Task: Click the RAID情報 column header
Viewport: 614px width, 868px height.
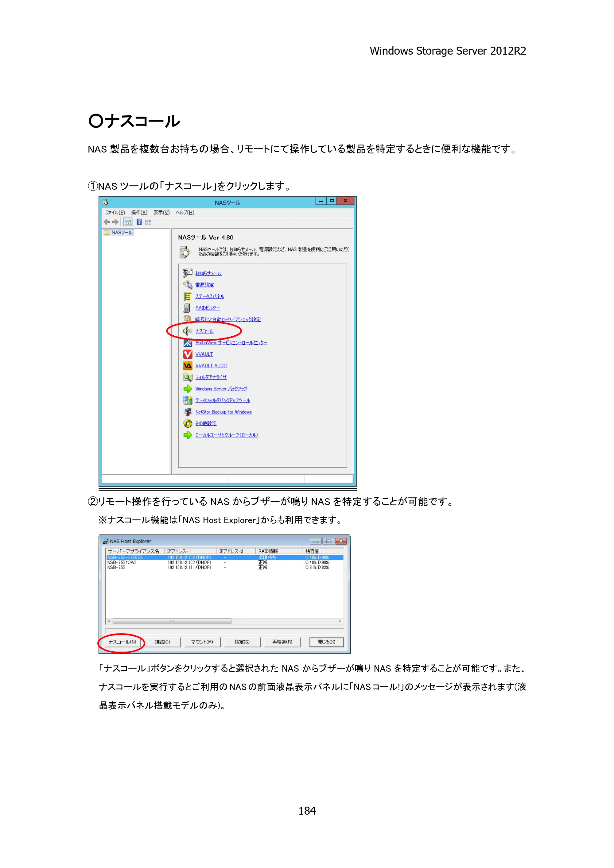Action: (279, 551)
